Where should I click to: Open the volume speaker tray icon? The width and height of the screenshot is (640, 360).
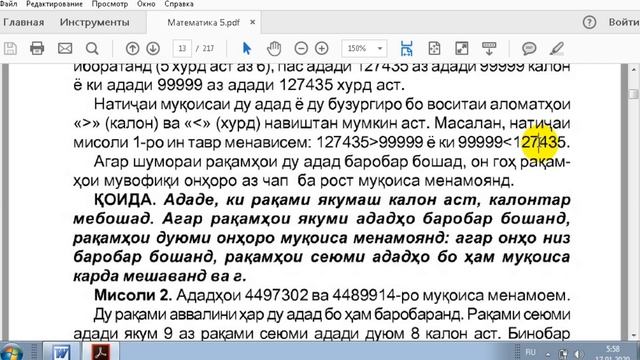tap(578, 354)
